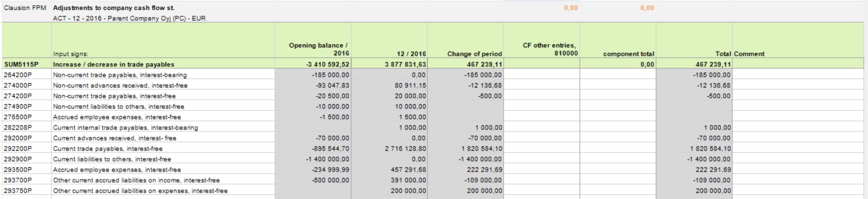Click 'Current internal trade payables, interest-bearing'

point(126,127)
